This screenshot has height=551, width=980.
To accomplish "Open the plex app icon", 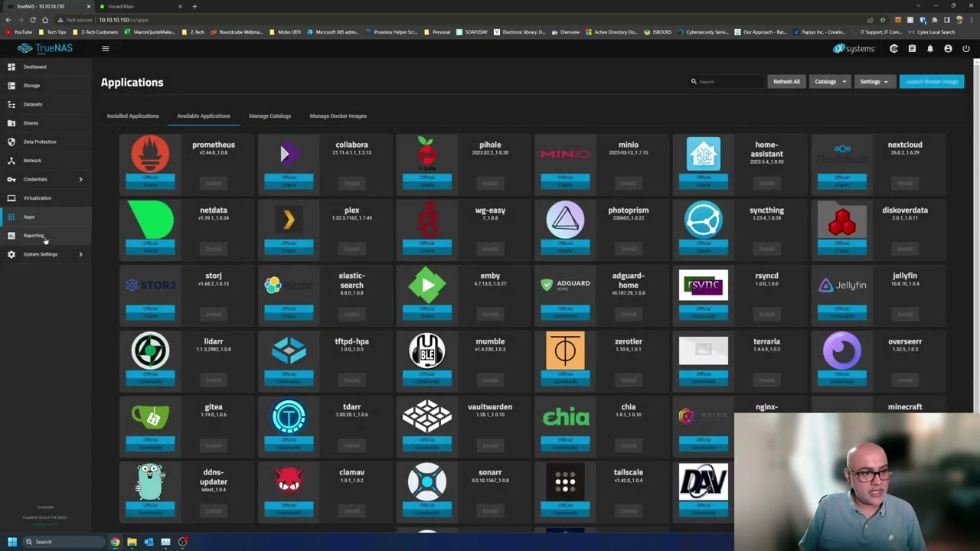I will click(x=289, y=220).
